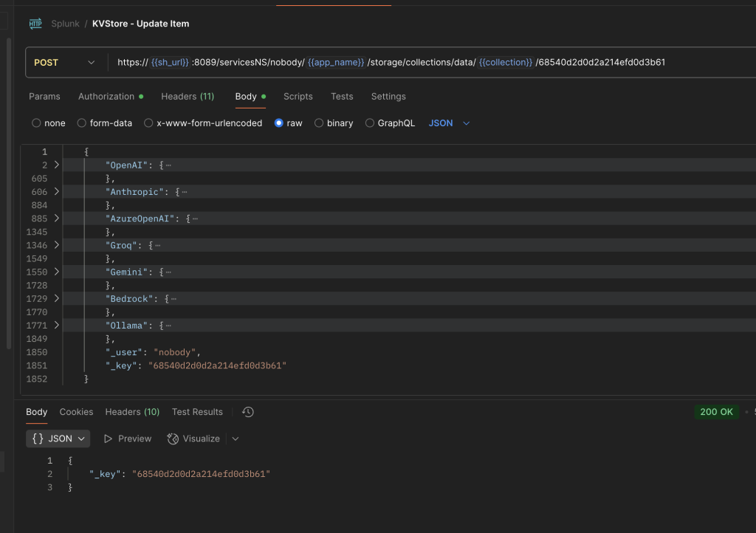Open the request Headers (11) tab
This screenshot has width=756, height=533.
pos(188,97)
